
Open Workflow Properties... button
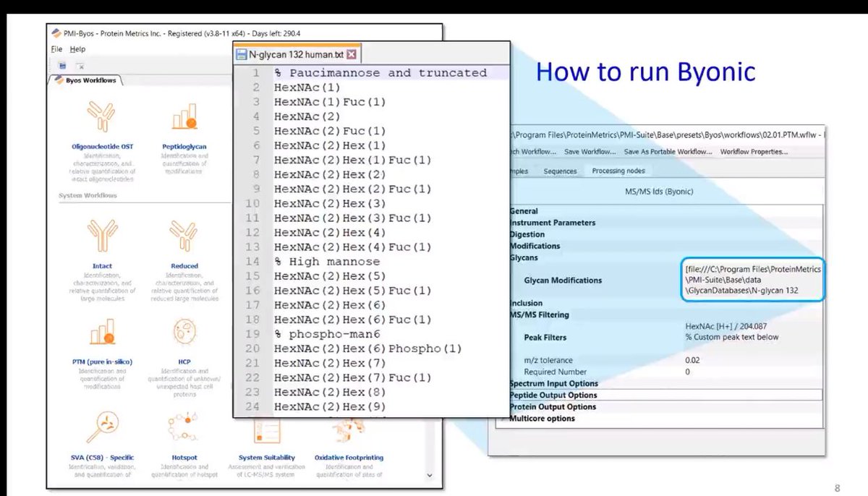coord(754,152)
